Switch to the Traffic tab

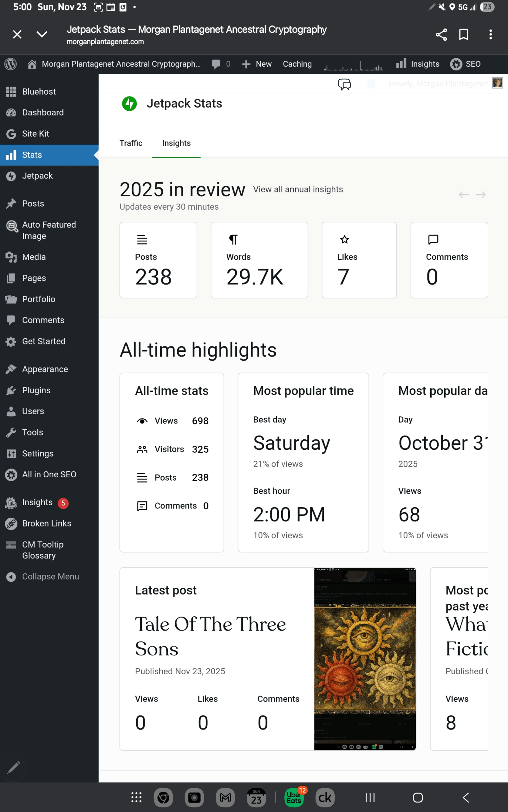click(131, 143)
